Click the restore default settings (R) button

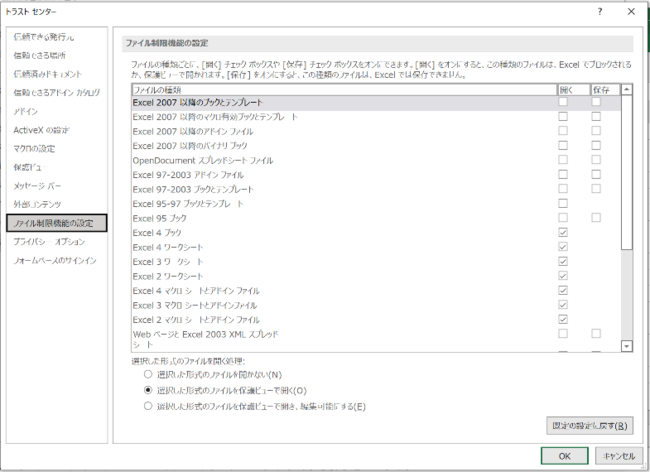click(x=589, y=426)
